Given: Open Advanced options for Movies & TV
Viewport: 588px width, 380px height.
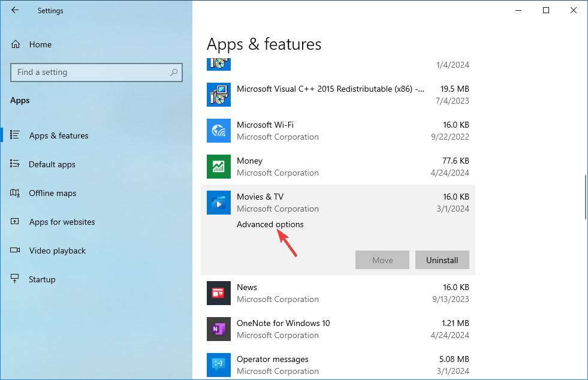Looking at the screenshot, I should pos(270,224).
